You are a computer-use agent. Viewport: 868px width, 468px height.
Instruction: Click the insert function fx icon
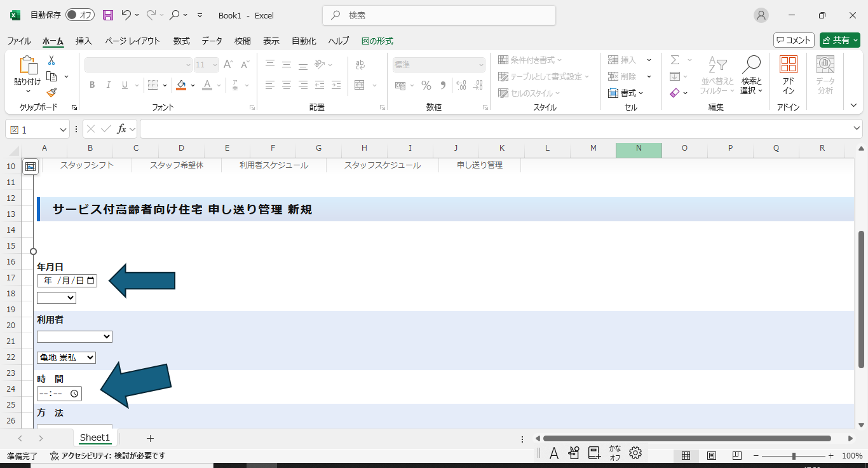coord(121,129)
